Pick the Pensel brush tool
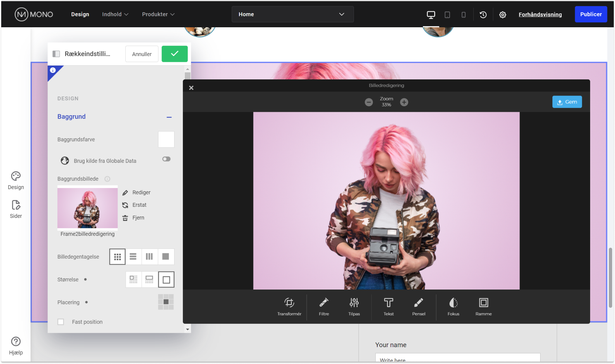This screenshot has width=615, height=364. tap(419, 306)
